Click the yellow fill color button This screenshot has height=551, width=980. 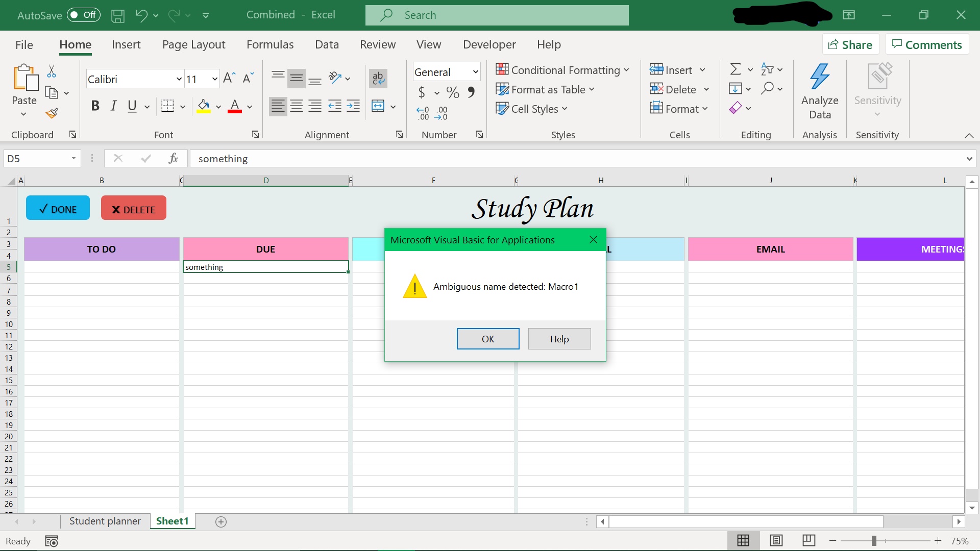pyautogui.click(x=203, y=106)
